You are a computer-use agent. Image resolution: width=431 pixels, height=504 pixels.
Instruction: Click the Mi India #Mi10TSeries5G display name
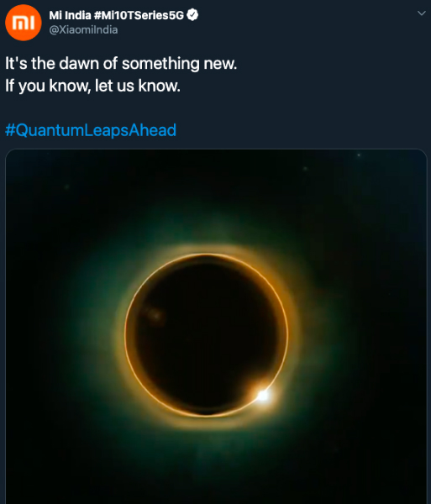click(x=116, y=15)
